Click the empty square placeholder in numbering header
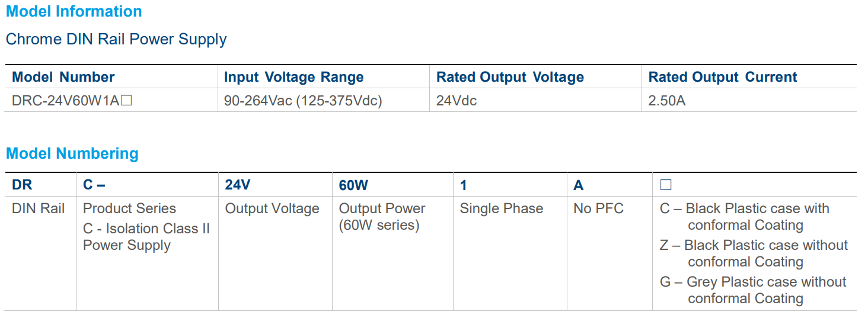868x318 pixels. [666, 185]
